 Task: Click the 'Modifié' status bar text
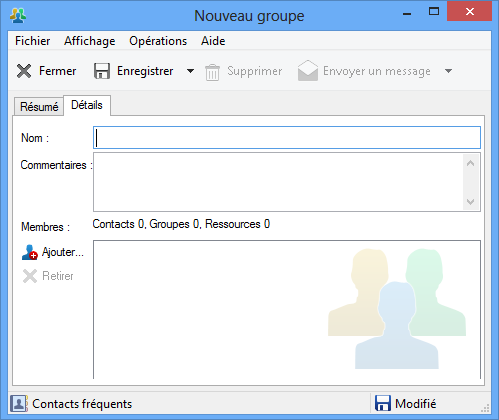coord(416,404)
